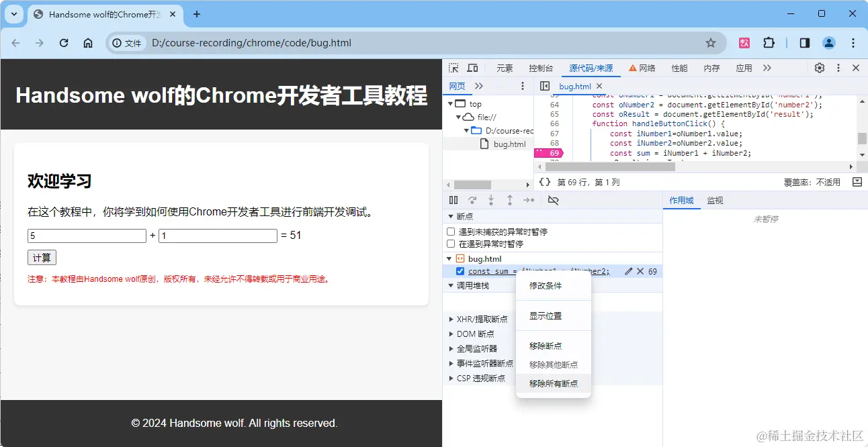Click the step into function icon
This screenshot has width=868, height=447.
click(491, 200)
